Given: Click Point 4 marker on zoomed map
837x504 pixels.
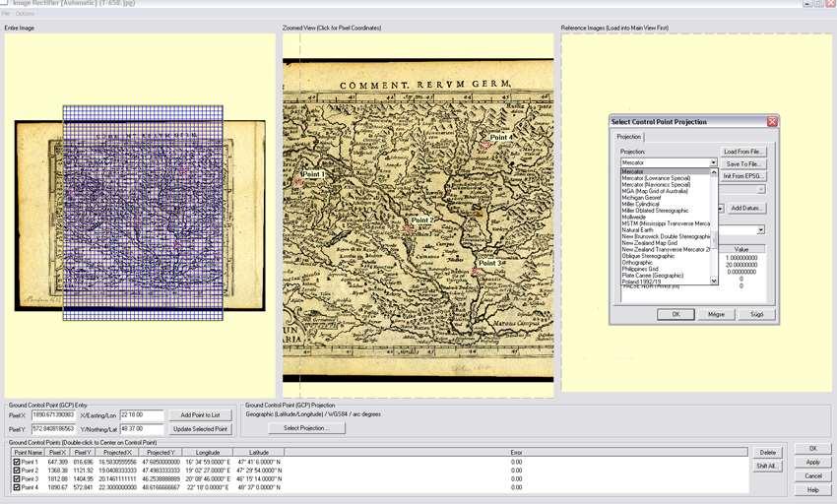Looking at the screenshot, I should [x=485, y=144].
